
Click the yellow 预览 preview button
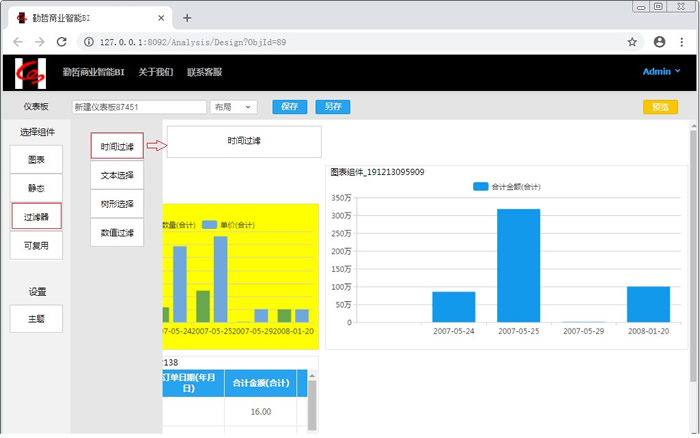[x=660, y=107]
